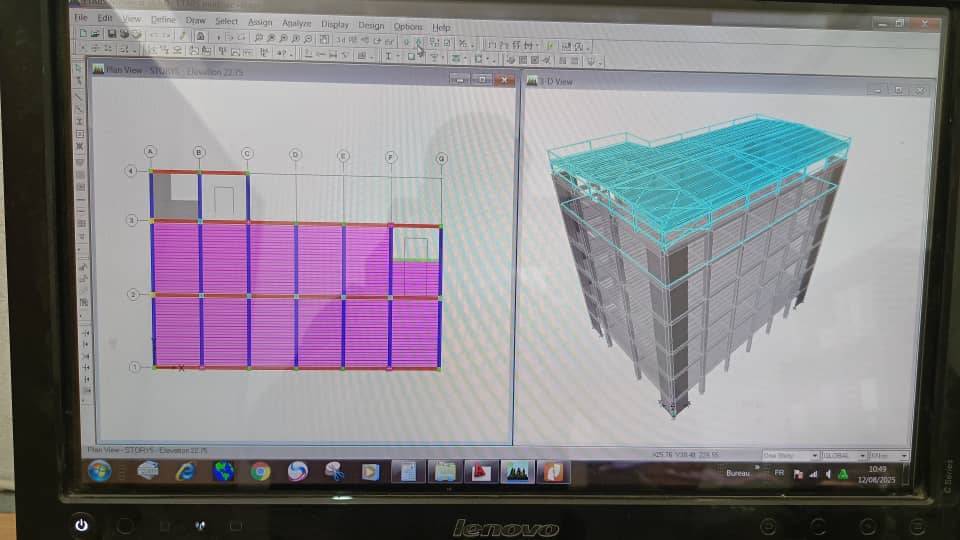
Task: Switch to 3-d view using the 3d button
Action: point(340,40)
